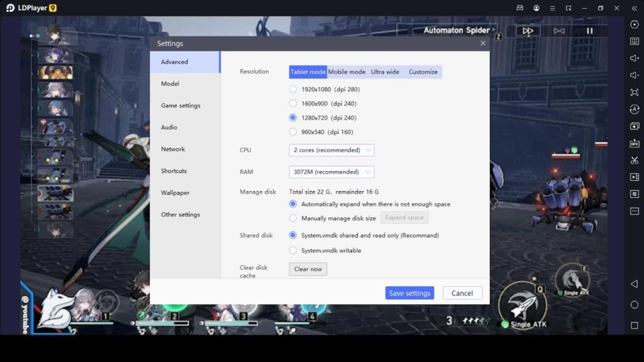The height and width of the screenshot is (362, 644).
Task: Collapse sidebar with double chevron icon
Action: pos(634,8)
